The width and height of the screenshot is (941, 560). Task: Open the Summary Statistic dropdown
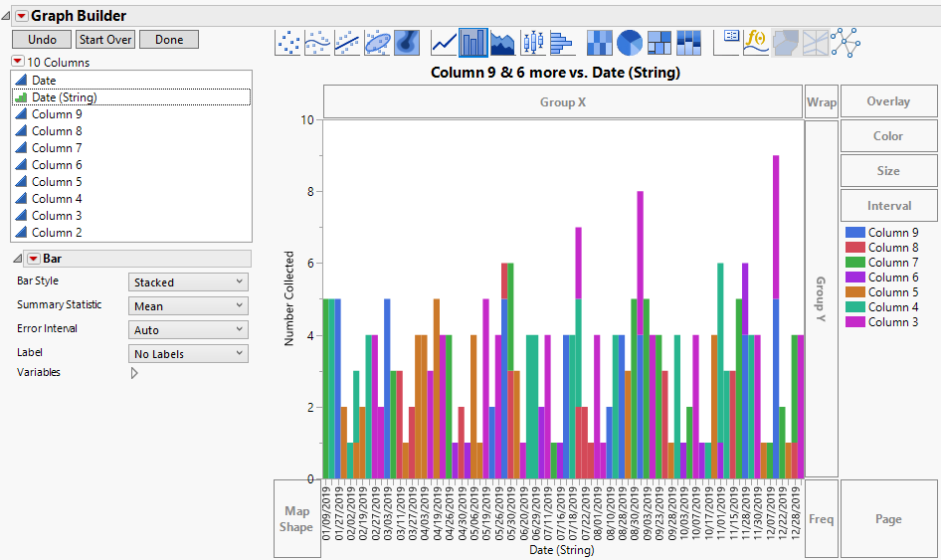[188, 306]
